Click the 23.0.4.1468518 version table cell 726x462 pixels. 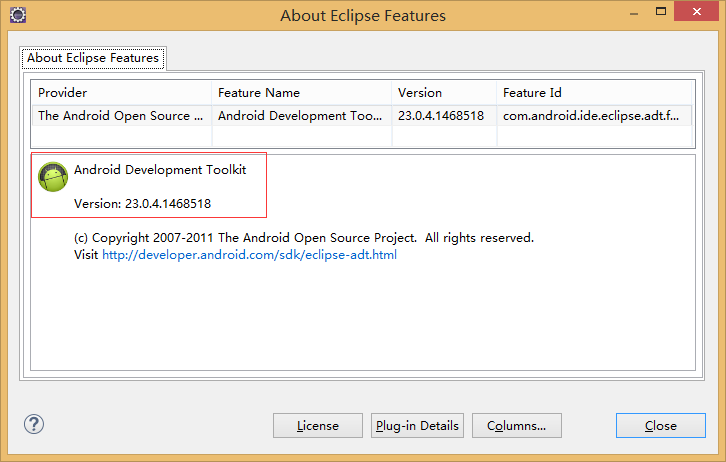[442, 115]
